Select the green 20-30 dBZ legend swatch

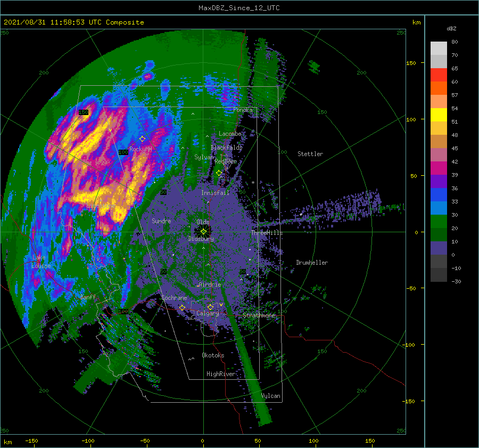click(x=439, y=221)
